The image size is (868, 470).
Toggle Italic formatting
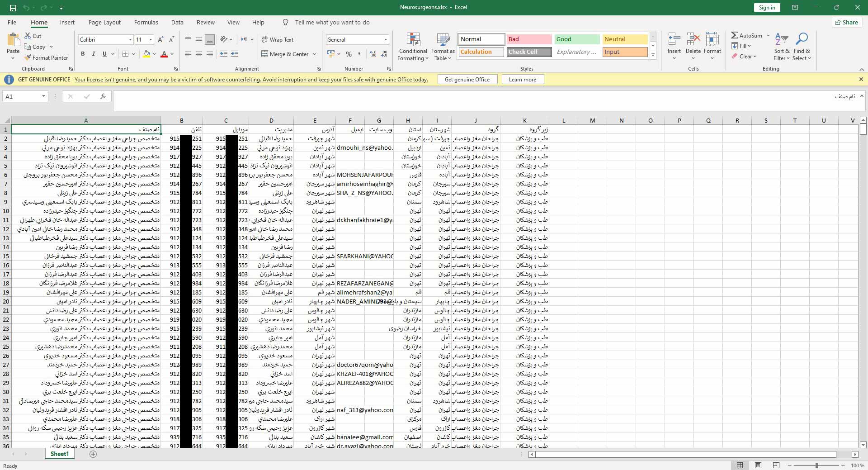[94, 54]
